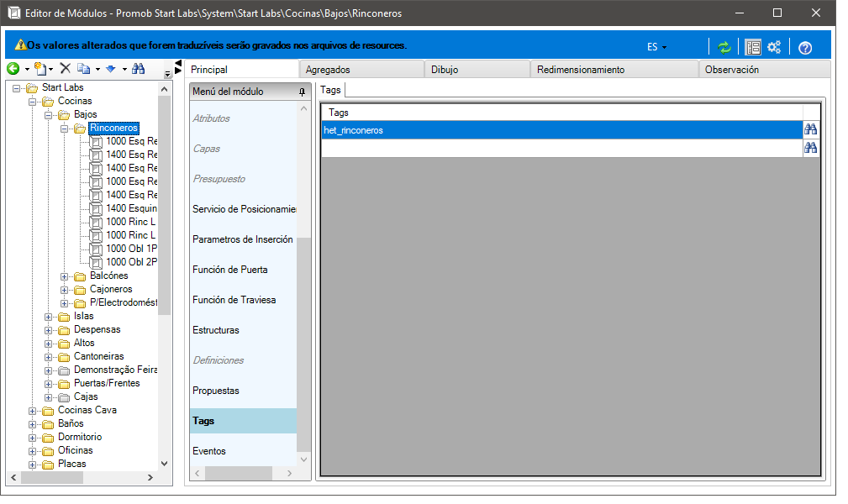Switch to the Redimensionamiento tab
Viewport: 848px width, 504px height.
coord(614,70)
